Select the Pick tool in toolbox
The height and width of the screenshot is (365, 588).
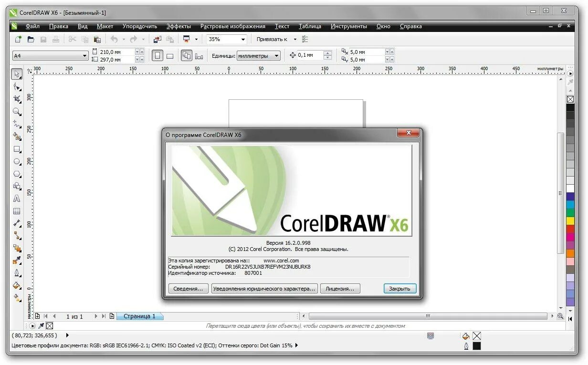click(x=17, y=74)
